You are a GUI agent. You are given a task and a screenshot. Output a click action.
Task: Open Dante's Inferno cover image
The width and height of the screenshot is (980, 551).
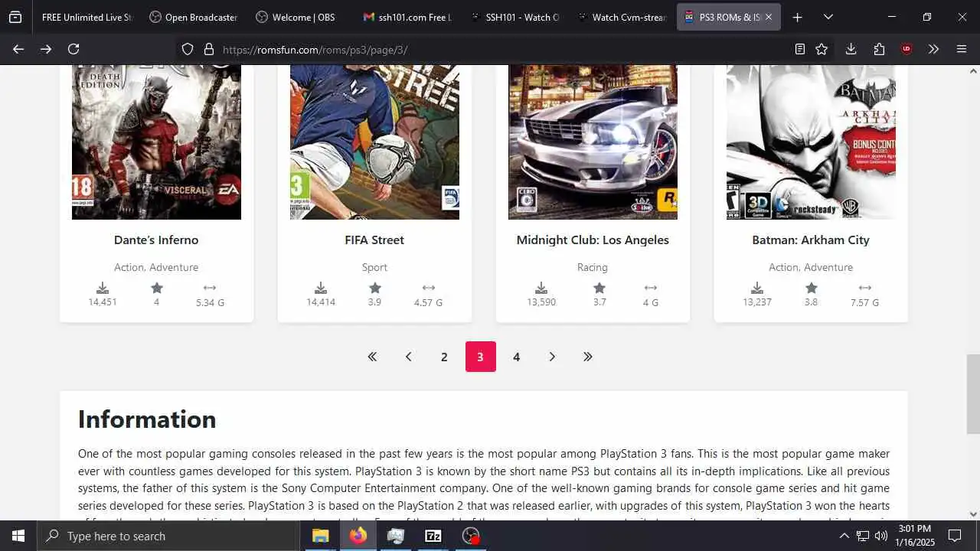[156, 142]
